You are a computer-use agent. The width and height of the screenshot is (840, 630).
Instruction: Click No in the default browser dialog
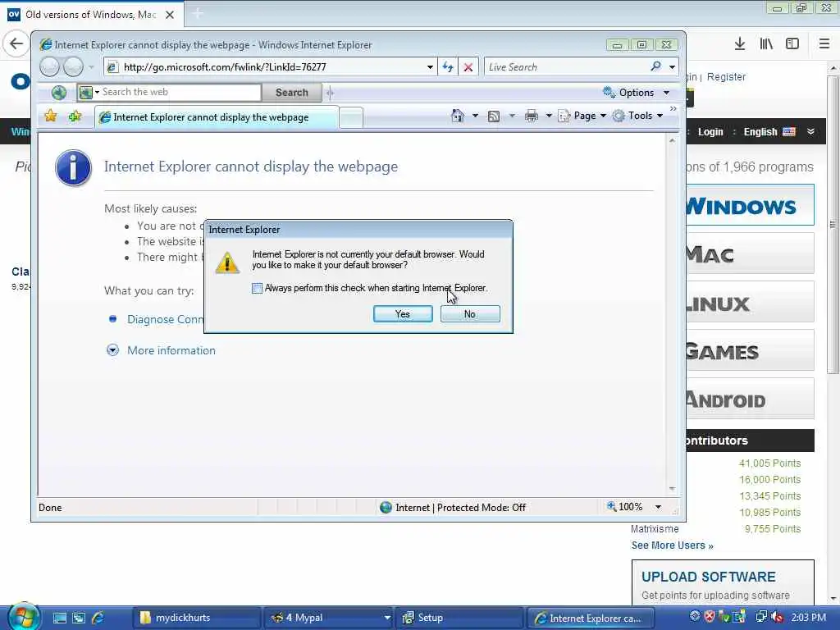click(470, 314)
